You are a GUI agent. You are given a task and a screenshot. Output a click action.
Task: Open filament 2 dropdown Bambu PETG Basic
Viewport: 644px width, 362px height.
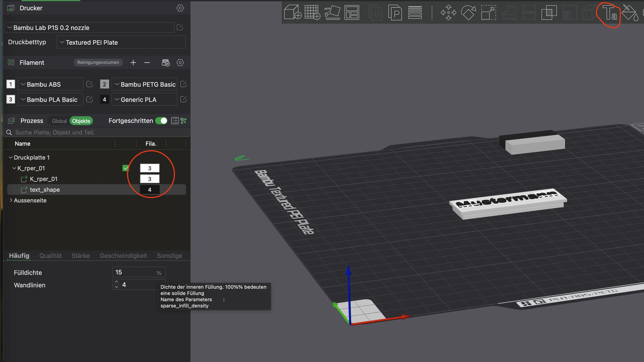coord(144,84)
